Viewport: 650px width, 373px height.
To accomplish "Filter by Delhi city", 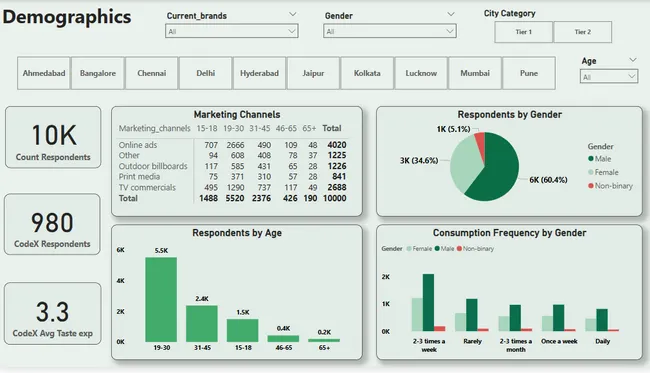I will pos(206,73).
